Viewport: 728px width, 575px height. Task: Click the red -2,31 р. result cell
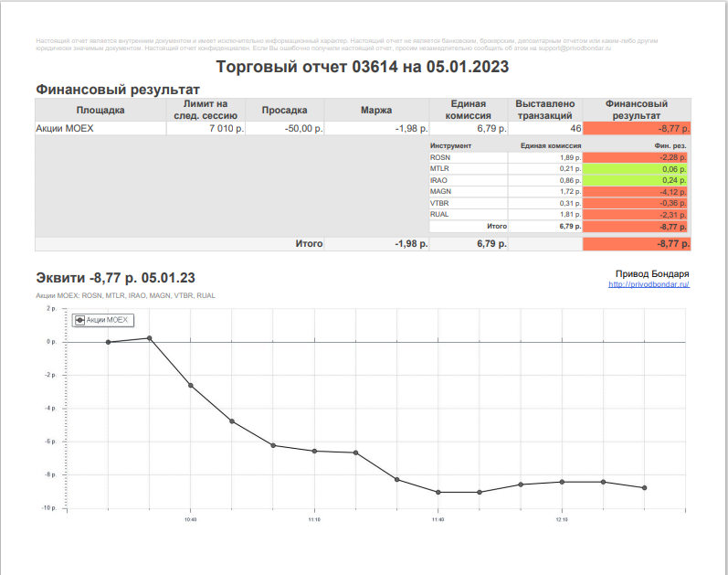635,214
